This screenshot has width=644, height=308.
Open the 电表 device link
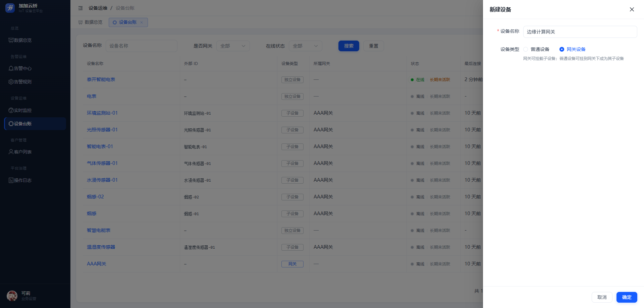(92, 96)
